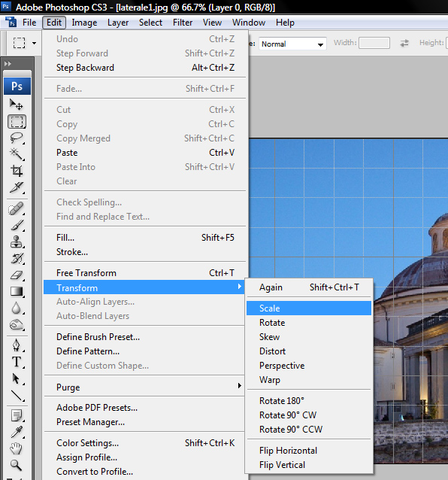Open the Image menu
Image resolution: width=448 pixels, height=480 pixels.
point(84,23)
